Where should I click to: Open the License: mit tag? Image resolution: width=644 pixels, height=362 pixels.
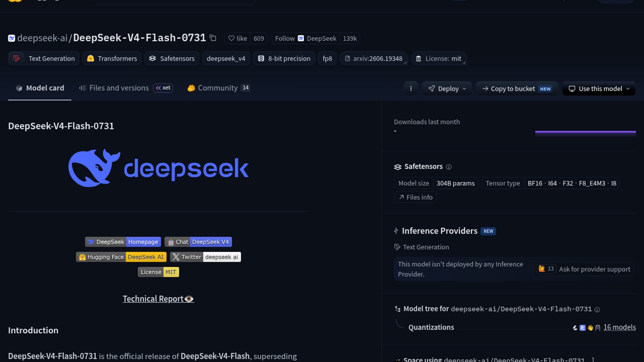point(439,58)
